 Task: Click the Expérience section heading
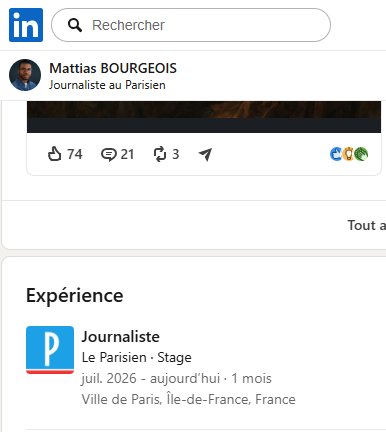(x=75, y=296)
